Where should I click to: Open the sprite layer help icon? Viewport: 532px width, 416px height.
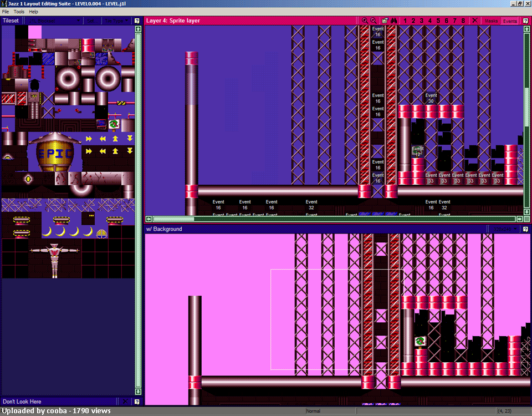coord(525,21)
